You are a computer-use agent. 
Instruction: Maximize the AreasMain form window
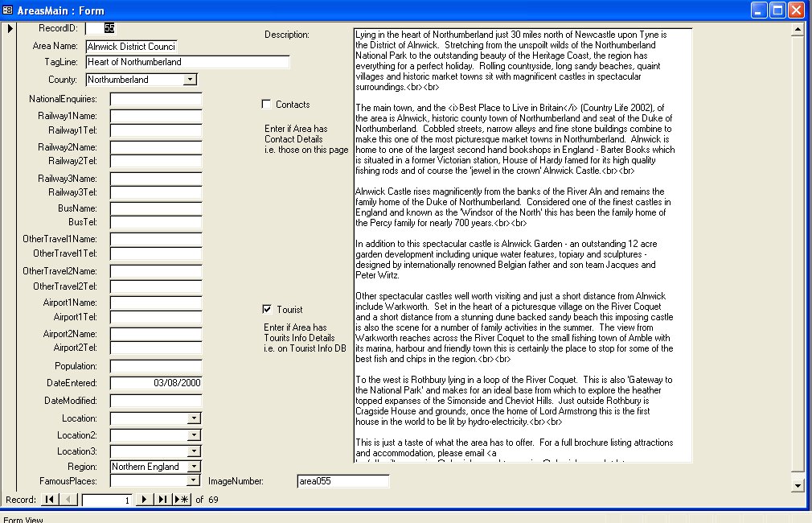click(777, 10)
